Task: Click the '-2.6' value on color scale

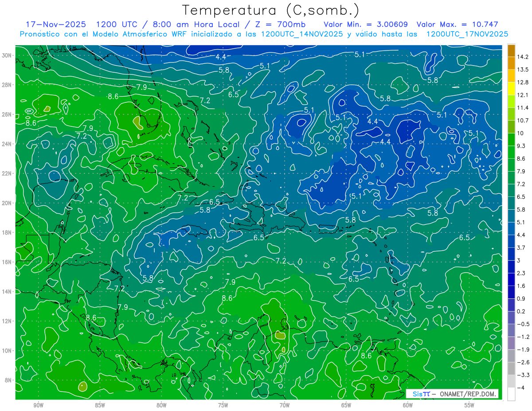Action: [x=524, y=362]
